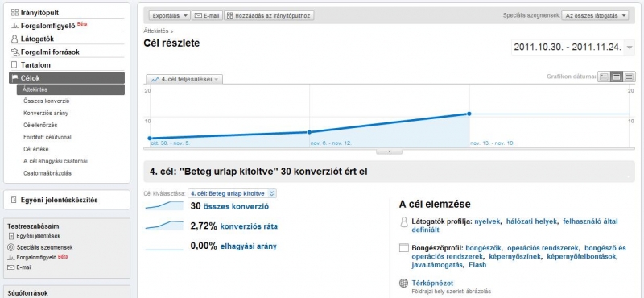This screenshot has height=298, width=644.
Task: Open the Exportálás dropdown
Action: [x=169, y=15]
